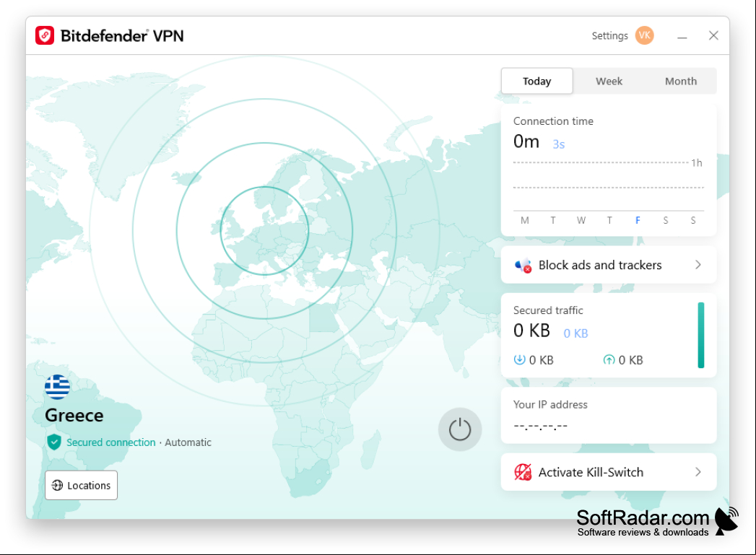Click the M day label in chart

click(x=524, y=220)
